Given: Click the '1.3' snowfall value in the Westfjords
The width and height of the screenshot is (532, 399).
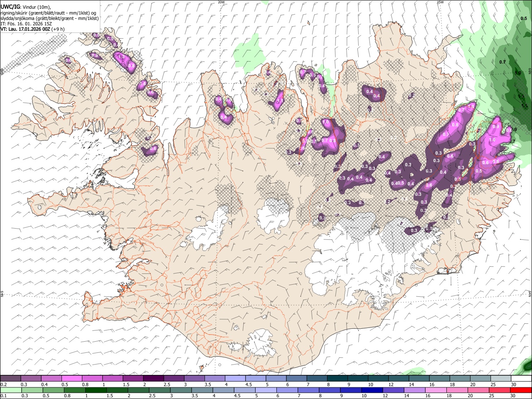Looking at the screenshot, I should pos(121,57).
